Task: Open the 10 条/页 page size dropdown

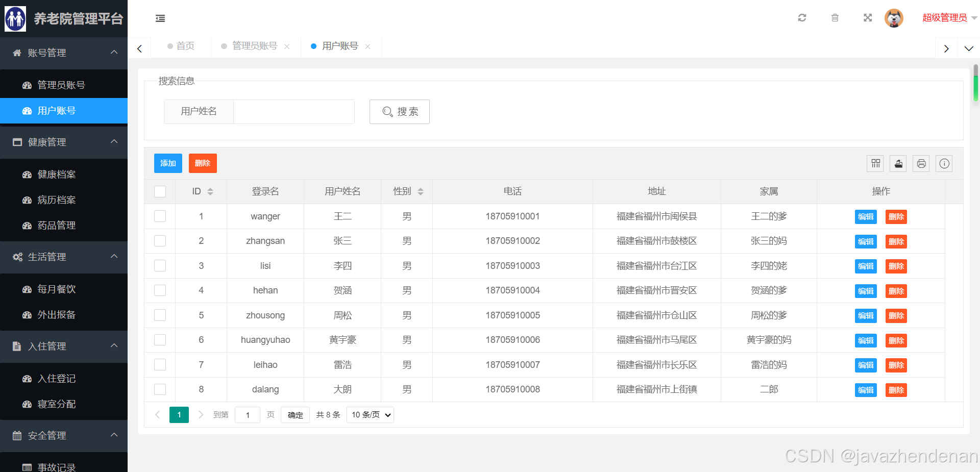Action: pos(370,415)
